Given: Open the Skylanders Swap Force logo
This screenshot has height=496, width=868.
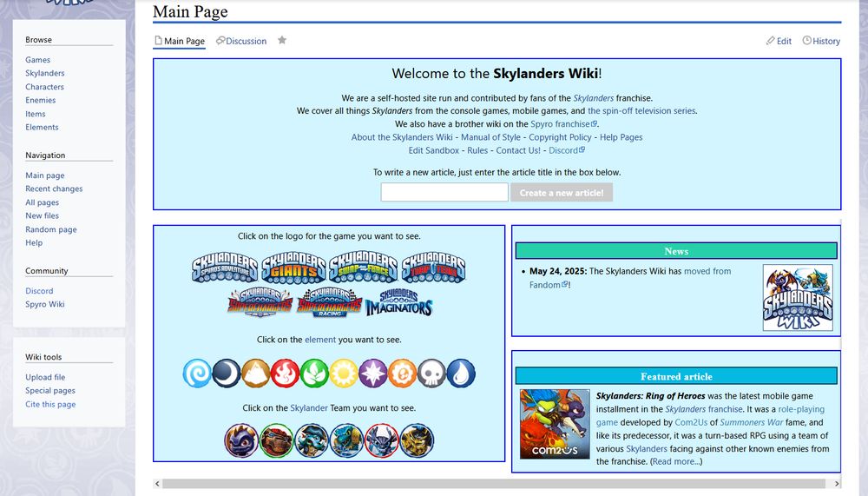Looking at the screenshot, I should point(363,268).
